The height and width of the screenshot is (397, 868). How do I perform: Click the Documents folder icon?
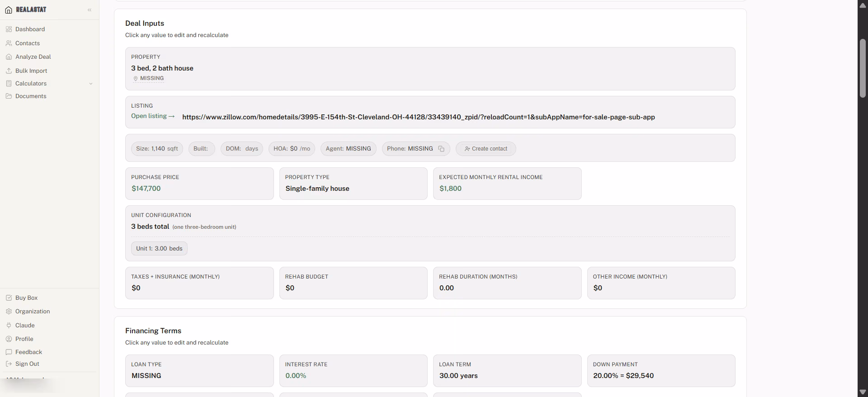click(9, 96)
